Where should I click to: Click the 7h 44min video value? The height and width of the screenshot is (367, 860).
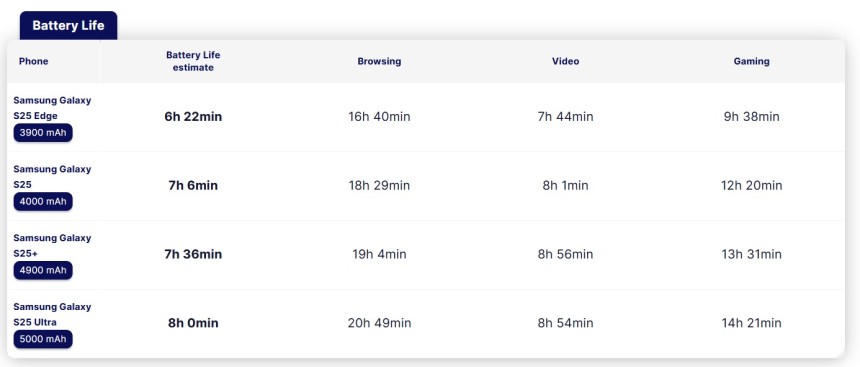click(565, 117)
